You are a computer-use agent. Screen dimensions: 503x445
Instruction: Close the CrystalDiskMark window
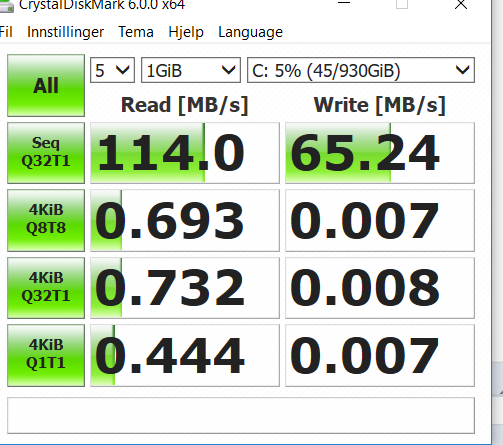(461, 5)
